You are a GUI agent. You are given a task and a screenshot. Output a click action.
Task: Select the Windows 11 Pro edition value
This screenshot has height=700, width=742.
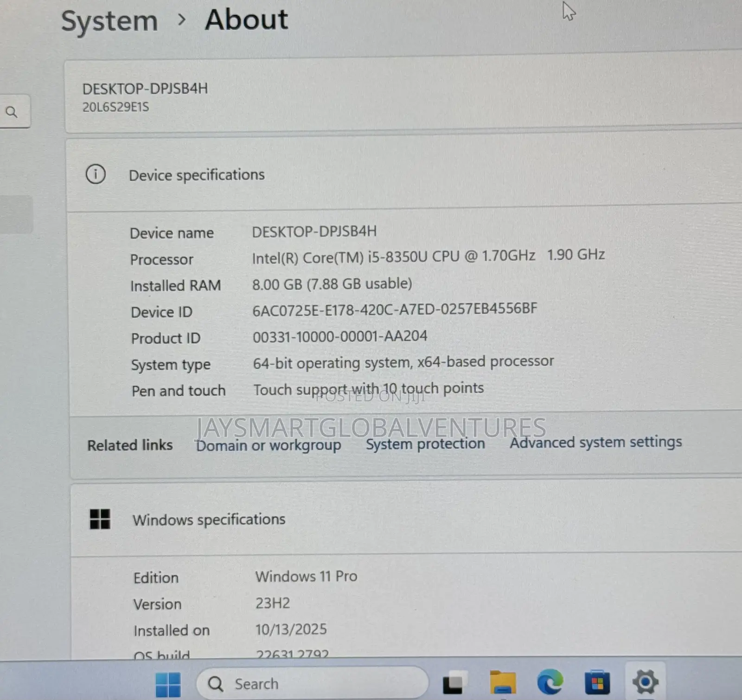coord(306,576)
